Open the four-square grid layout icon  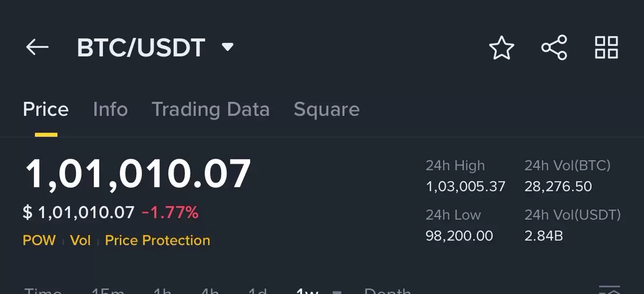(606, 48)
